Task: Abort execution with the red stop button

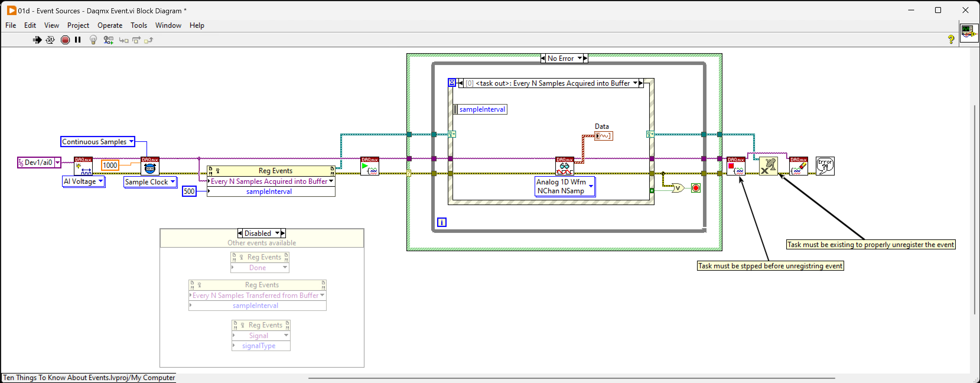Action: (65, 40)
